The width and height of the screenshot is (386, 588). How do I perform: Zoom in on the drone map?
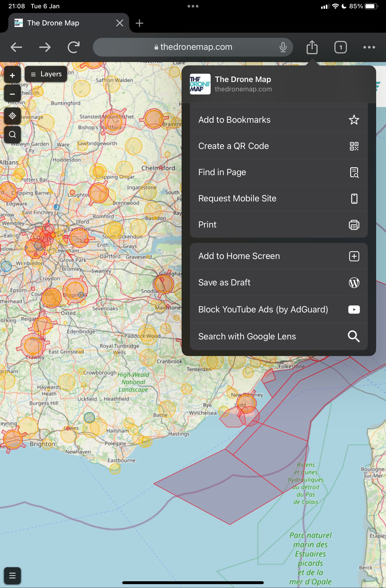click(12, 76)
